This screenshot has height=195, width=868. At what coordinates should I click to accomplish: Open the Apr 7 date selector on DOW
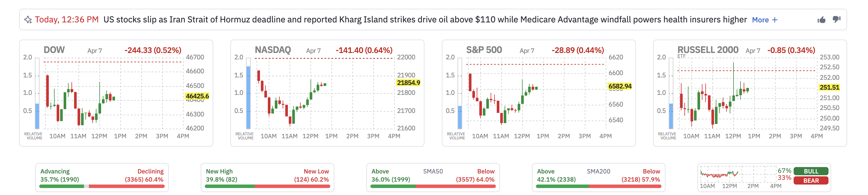click(x=94, y=51)
